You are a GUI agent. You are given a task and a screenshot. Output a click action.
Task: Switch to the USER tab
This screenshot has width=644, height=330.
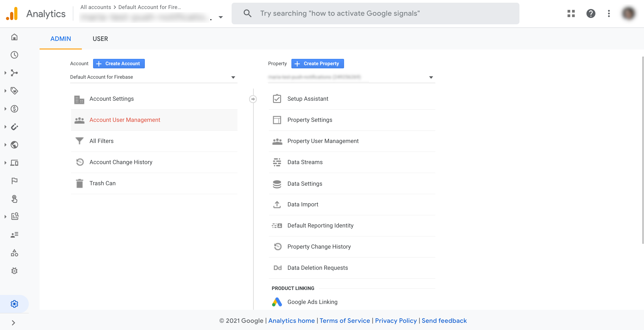[x=100, y=39]
